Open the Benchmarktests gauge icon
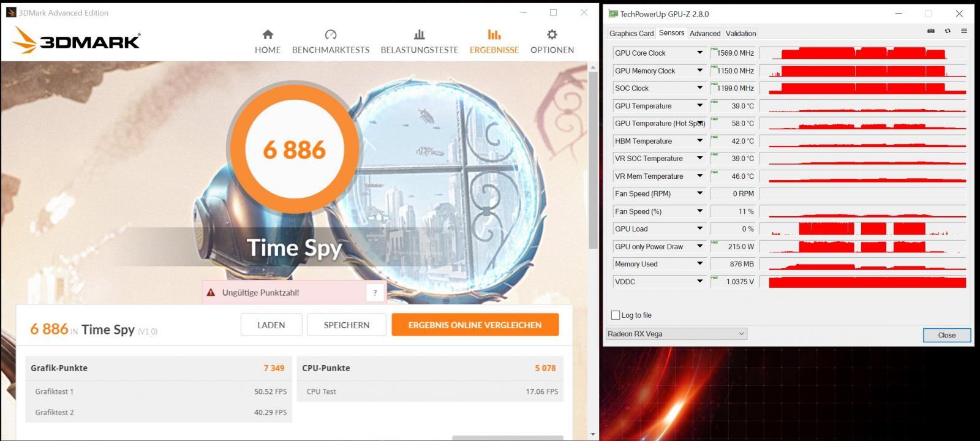The image size is (980, 441). tap(331, 35)
